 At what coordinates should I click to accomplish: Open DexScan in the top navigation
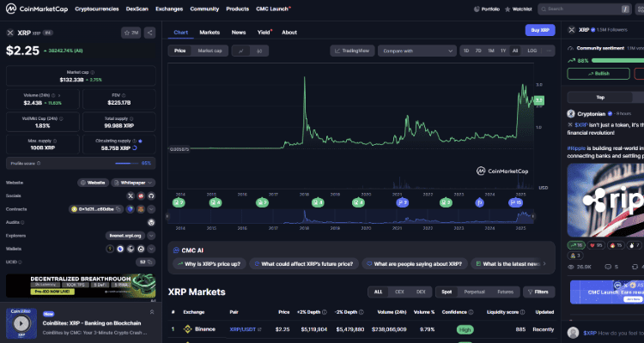coord(137,9)
